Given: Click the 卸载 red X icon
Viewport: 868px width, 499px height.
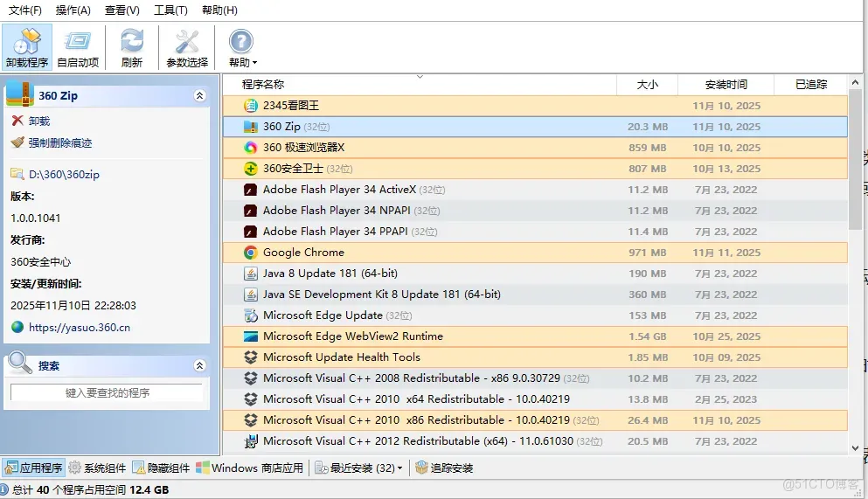Looking at the screenshot, I should (17, 121).
